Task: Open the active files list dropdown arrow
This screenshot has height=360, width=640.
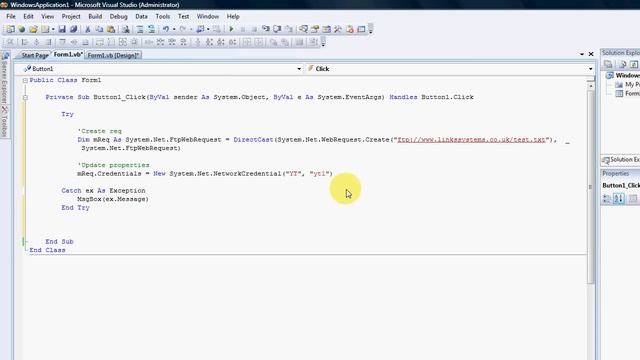Action: (x=582, y=54)
